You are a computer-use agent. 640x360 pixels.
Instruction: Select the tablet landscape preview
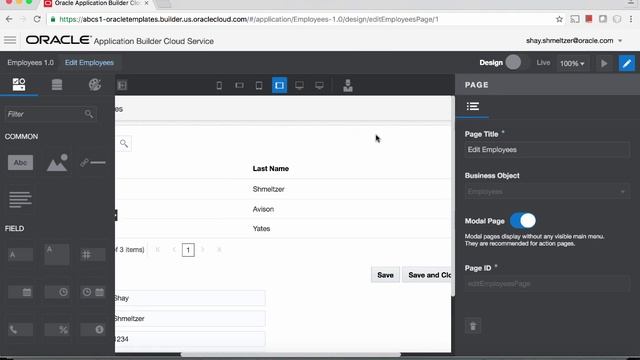click(279, 85)
